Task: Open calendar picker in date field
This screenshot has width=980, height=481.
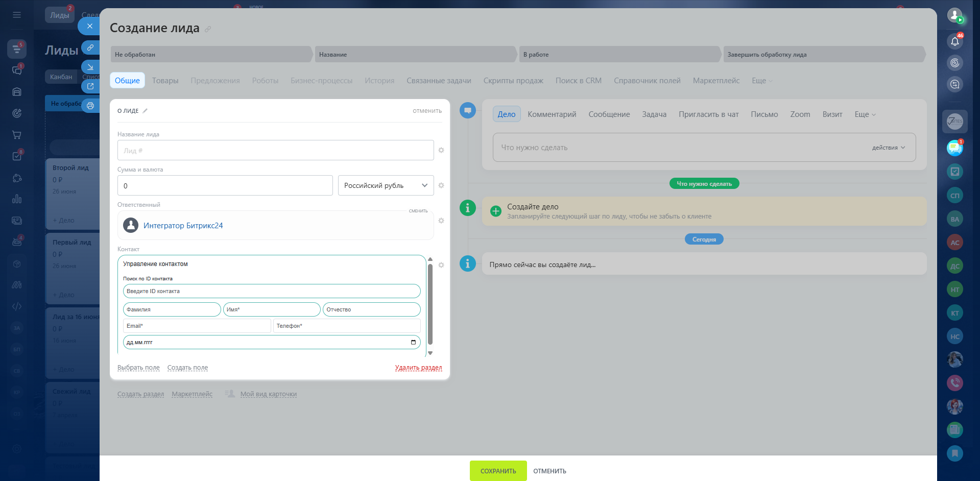Action: (413, 342)
